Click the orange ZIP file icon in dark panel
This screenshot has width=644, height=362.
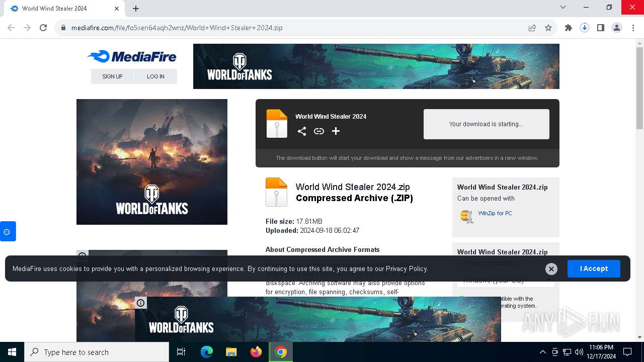[277, 123]
